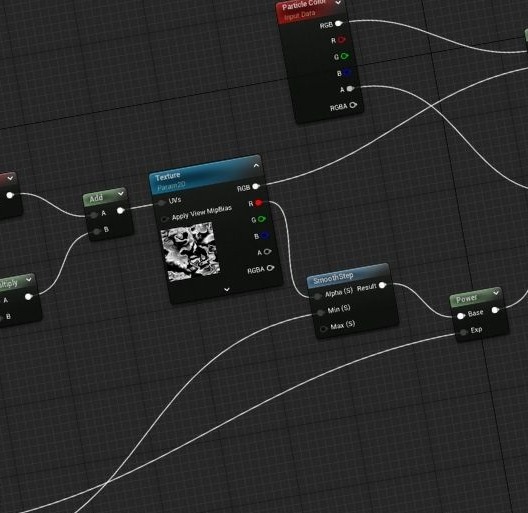Expand the Add node chevron
The image size is (528, 513).
point(121,193)
